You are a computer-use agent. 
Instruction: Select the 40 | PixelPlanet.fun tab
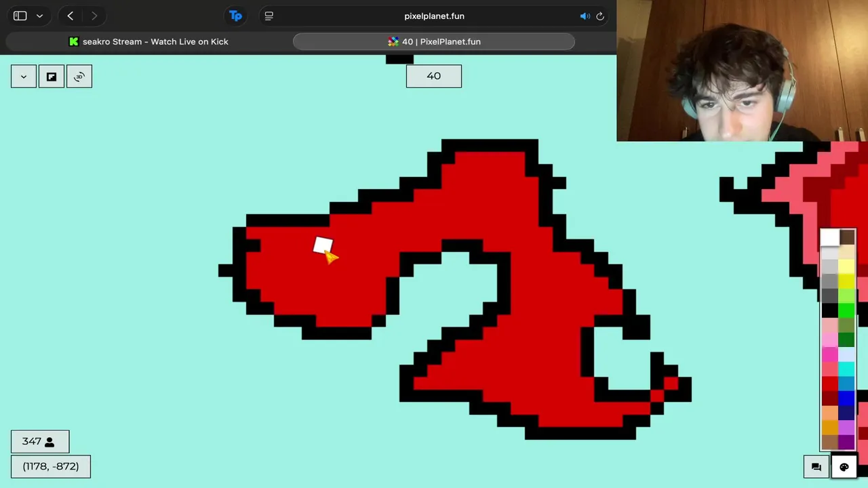tap(434, 41)
